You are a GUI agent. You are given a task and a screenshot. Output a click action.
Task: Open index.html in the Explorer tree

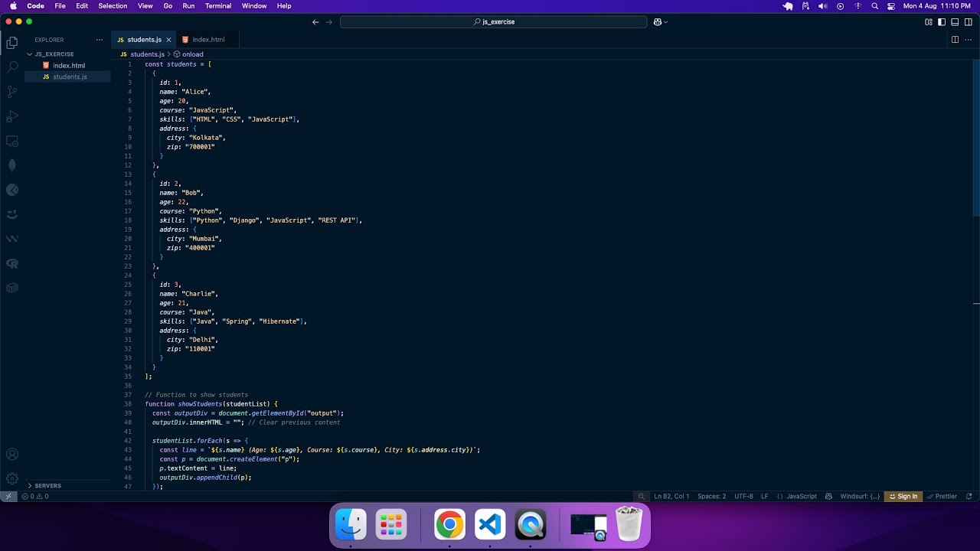(68, 66)
